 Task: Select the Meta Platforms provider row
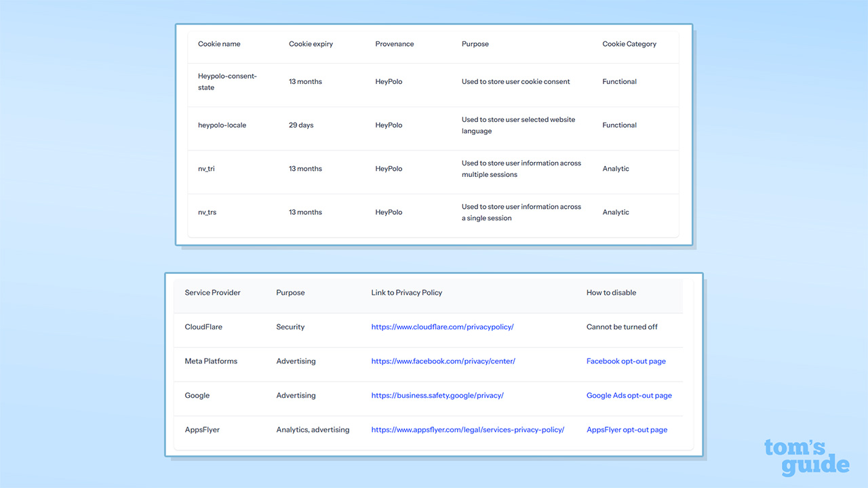(x=211, y=361)
